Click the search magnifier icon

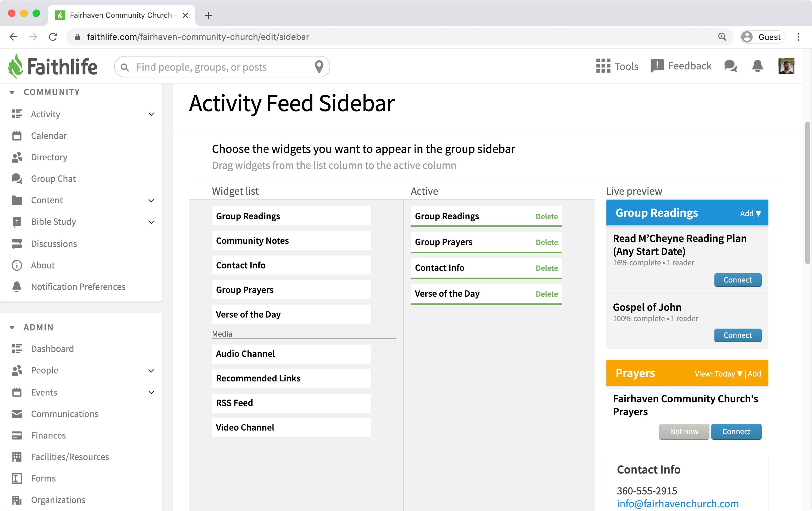click(124, 68)
